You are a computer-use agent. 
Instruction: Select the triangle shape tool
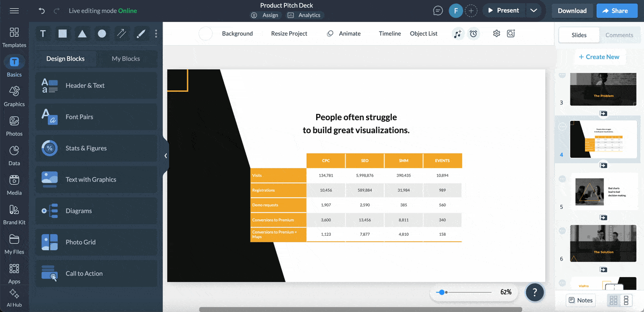pyautogui.click(x=82, y=34)
